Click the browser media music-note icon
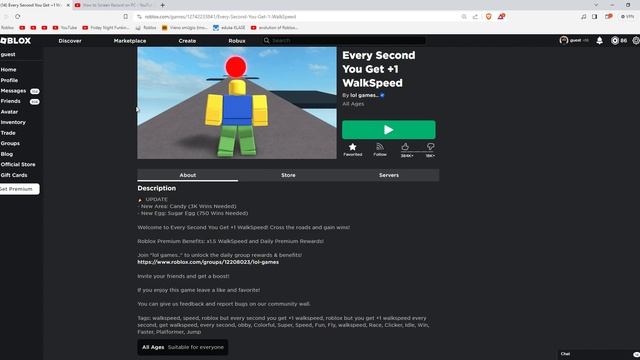 click(x=584, y=16)
